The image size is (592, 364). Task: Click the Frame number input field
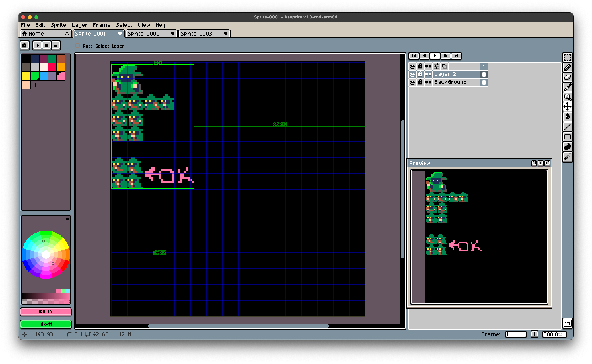click(x=516, y=334)
